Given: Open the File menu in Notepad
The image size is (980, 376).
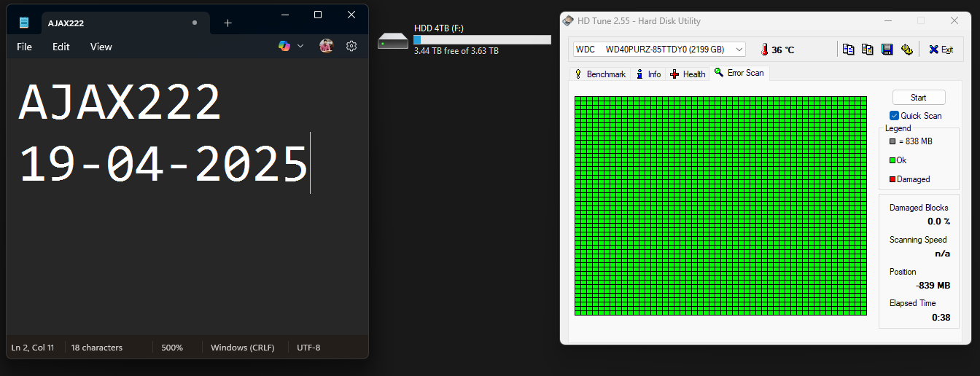Looking at the screenshot, I should (24, 47).
